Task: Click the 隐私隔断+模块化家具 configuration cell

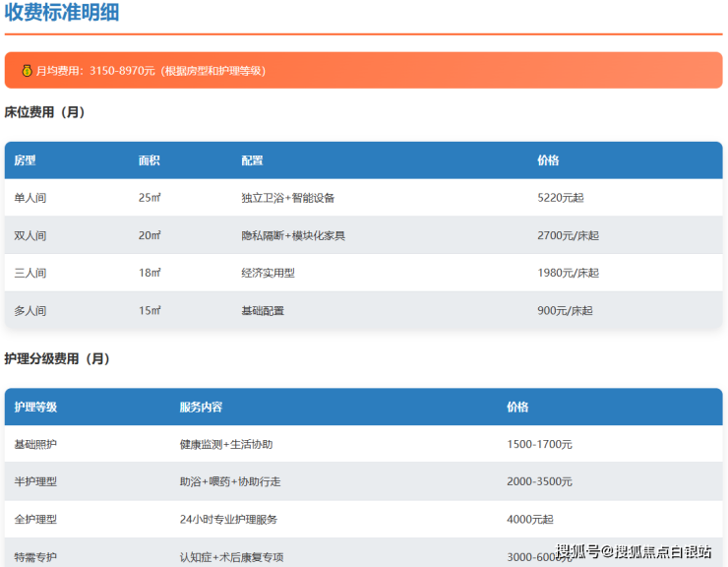Action: tap(292, 235)
